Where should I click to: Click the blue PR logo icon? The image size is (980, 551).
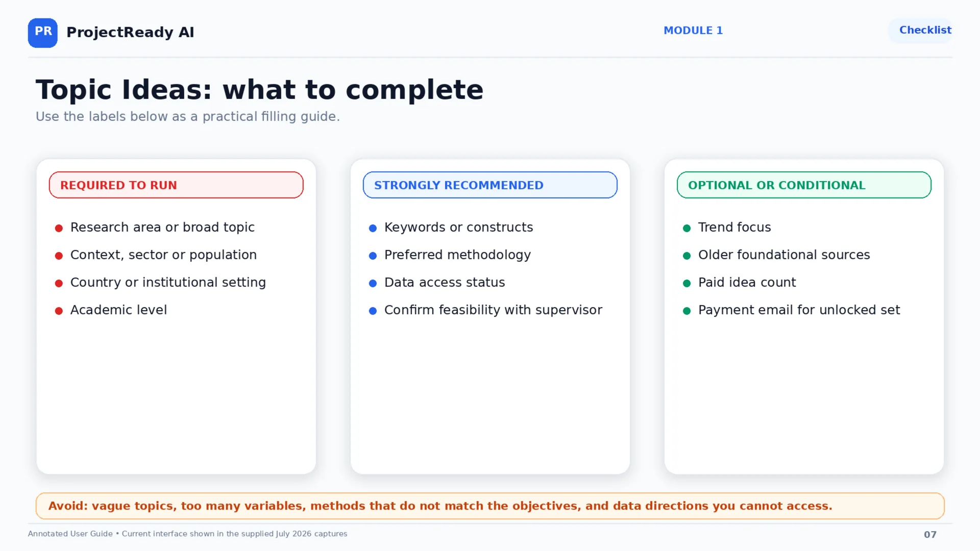[43, 33]
